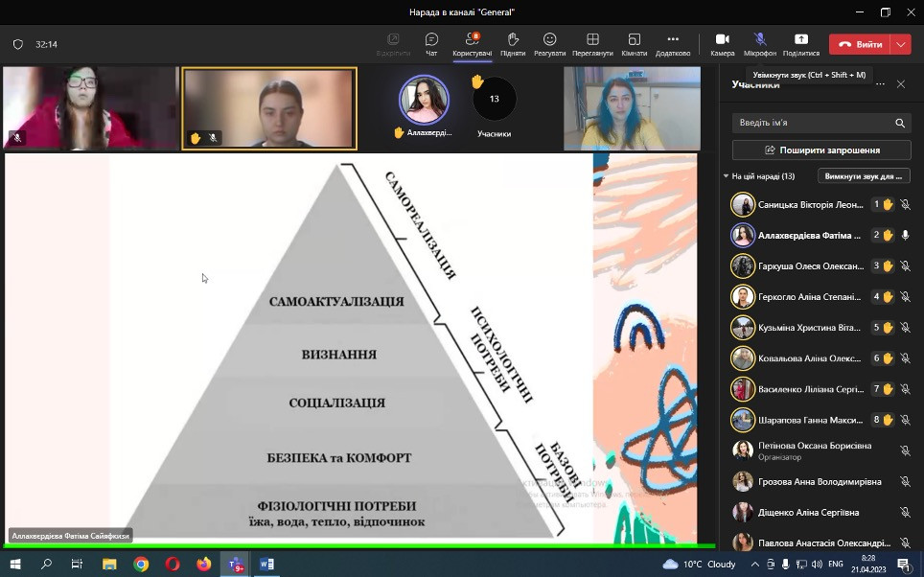Open the View (Переглянути) layout options
The height and width of the screenshot is (577, 924).
point(592,43)
